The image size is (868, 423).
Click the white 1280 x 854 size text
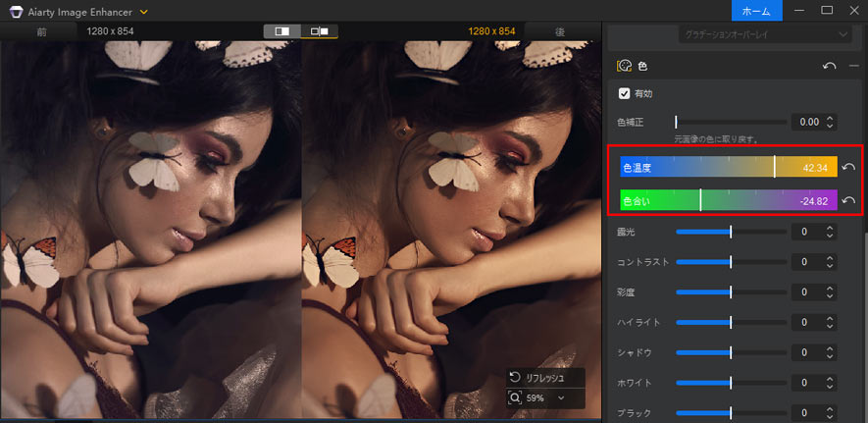(110, 31)
